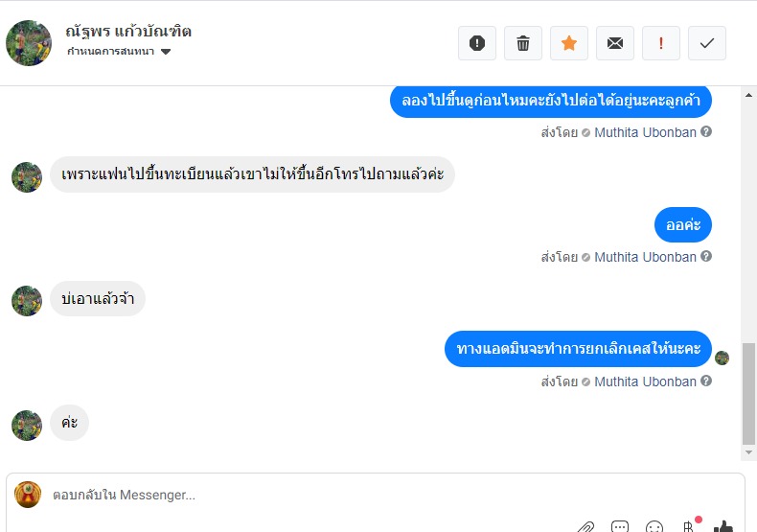Mark conversation unread with envelope icon
This screenshot has width=757, height=532.
point(615,43)
